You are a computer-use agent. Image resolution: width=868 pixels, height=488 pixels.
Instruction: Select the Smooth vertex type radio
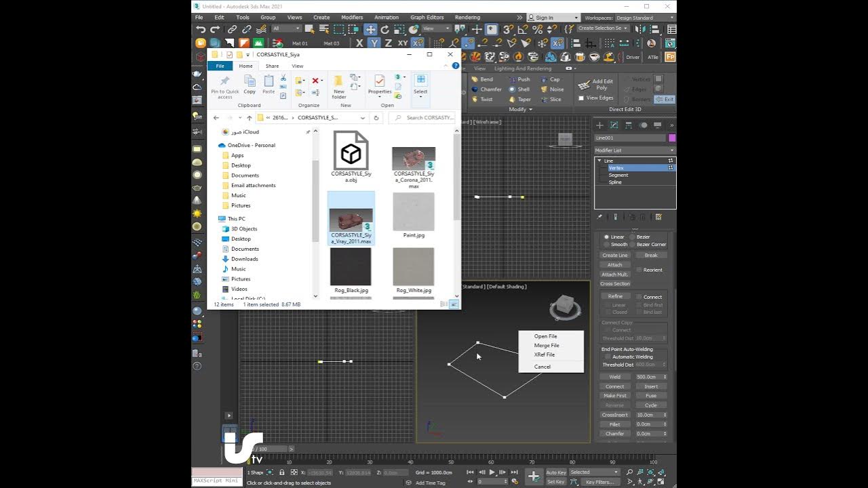point(607,244)
